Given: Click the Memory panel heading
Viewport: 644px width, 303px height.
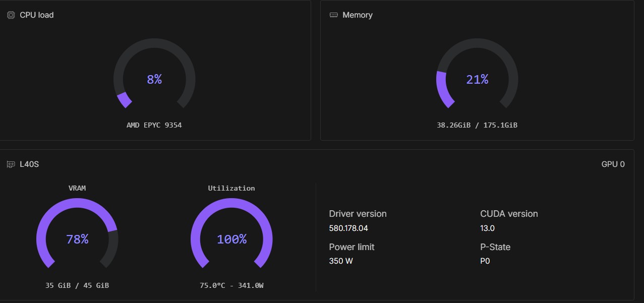Looking at the screenshot, I should [x=358, y=15].
